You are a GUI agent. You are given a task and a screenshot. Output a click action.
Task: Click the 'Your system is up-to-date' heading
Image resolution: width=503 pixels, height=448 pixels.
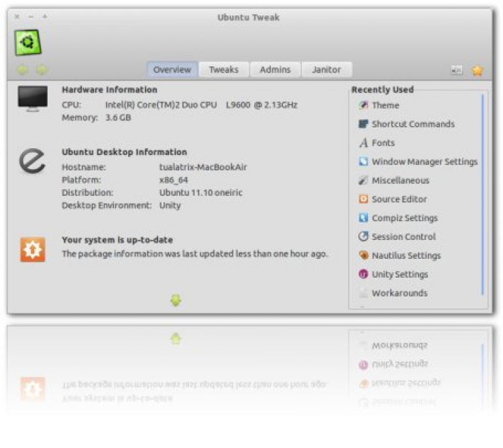[117, 239]
